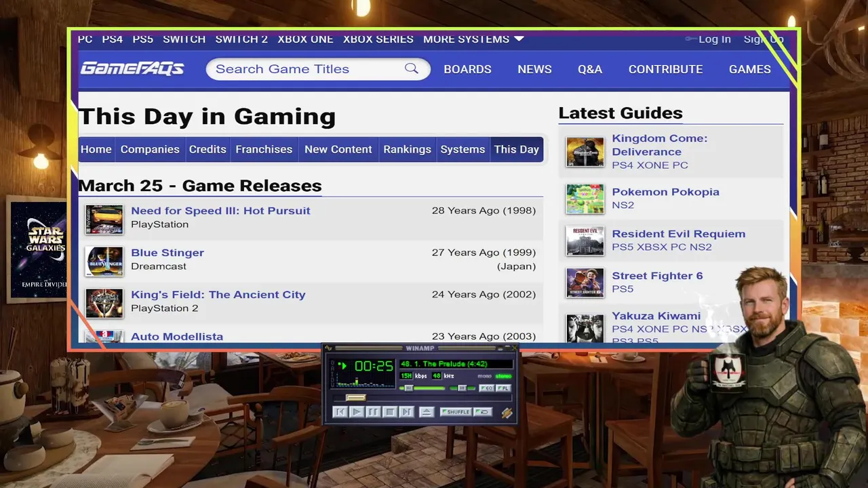Switch to the This Day tab

pyautogui.click(x=517, y=149)
